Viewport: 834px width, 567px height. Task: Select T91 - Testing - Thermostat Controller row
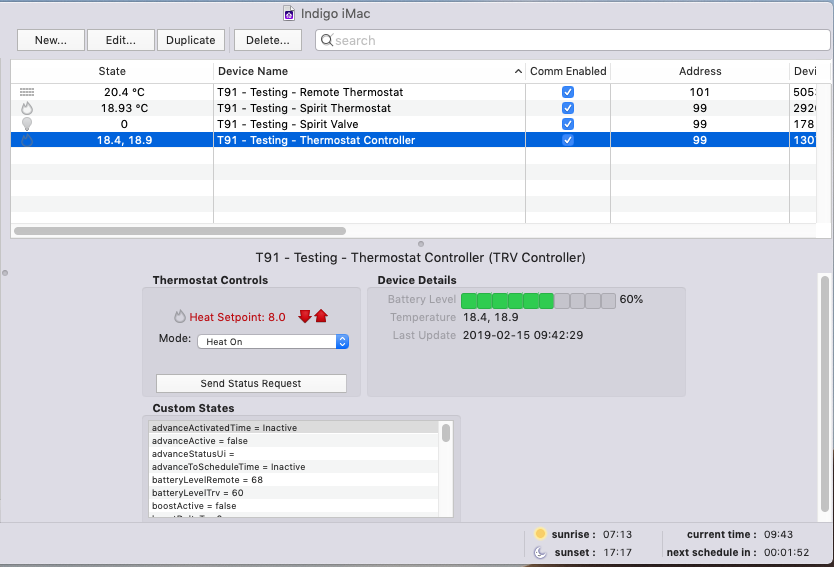[413, 140]
